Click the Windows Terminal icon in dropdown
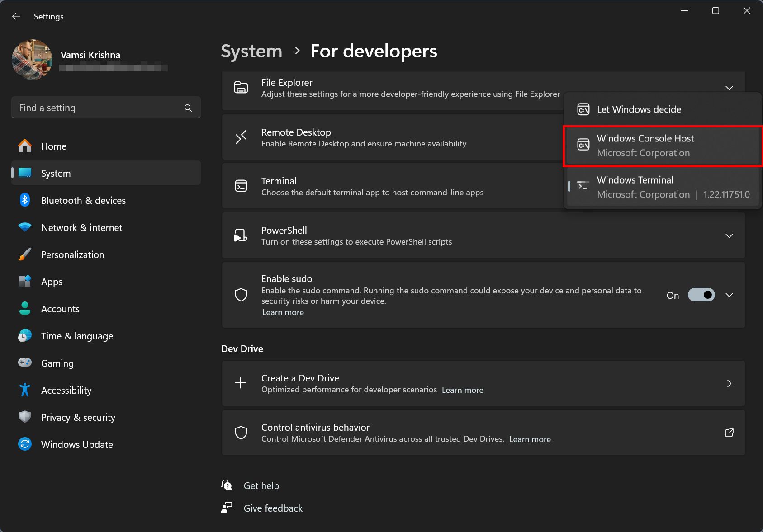Viewport: 763px width, 532px height. coord(583,186)
